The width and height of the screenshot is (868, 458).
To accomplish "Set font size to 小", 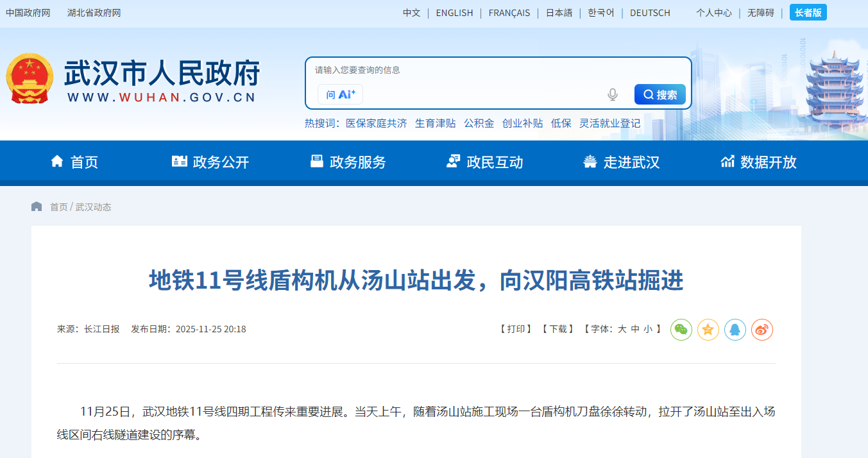I will (x=648, y=329).
